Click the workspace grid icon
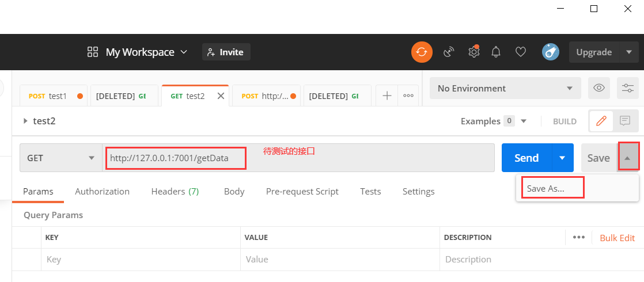Image resolution: width=644 pixels, height=282 pixels. [x=93, y=52]
